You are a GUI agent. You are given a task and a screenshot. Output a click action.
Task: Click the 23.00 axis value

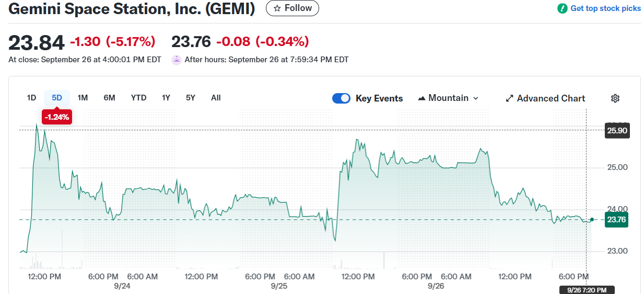[617, 251]
